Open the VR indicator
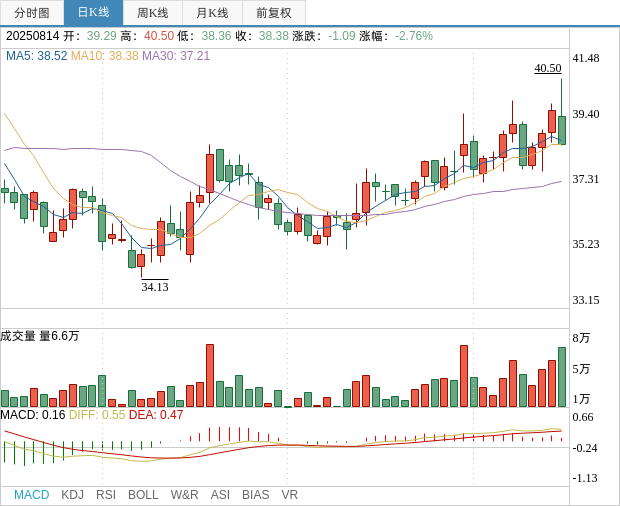Viewport: 620px width, 506px height. [x=289, y=495]
